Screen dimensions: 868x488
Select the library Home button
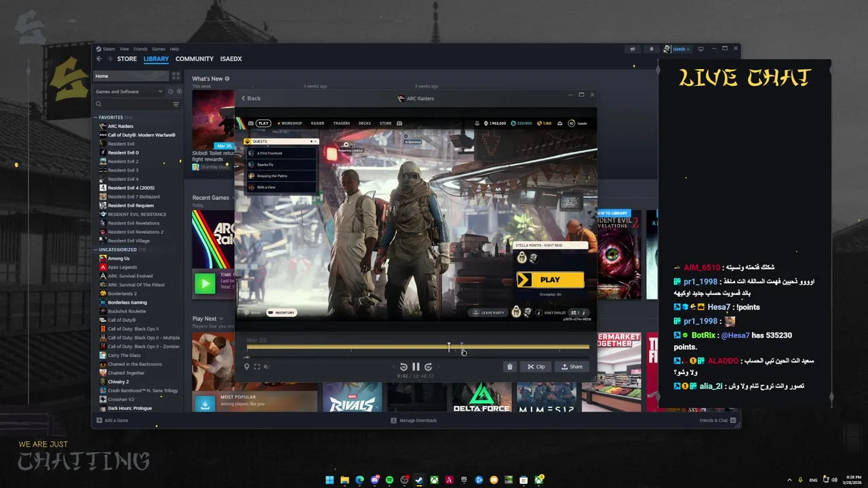tap(131, 76)
